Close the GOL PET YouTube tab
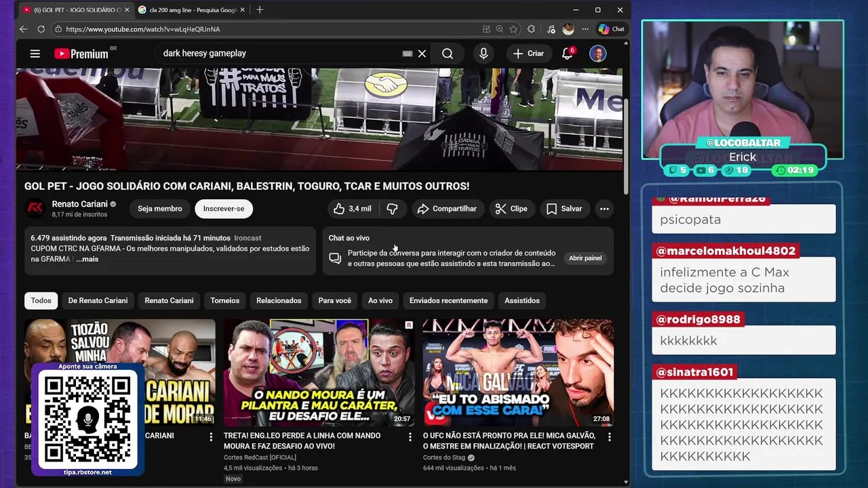This screenshot has width=868, height=488. pyautogui.click(x=127, y=9)
